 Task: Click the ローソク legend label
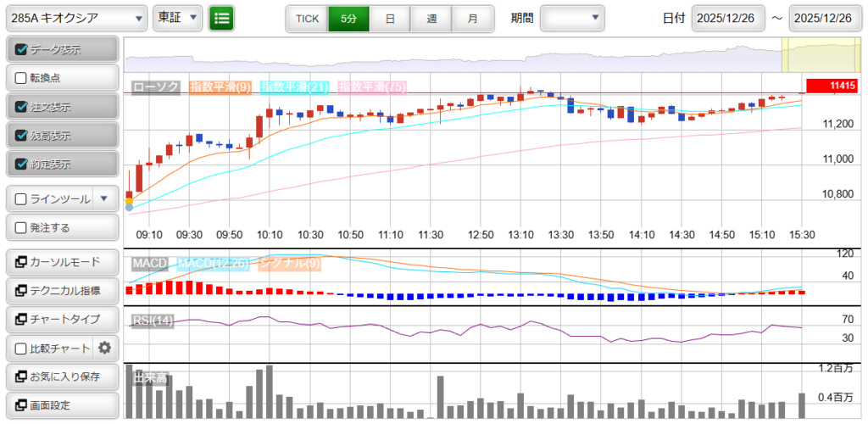(x=157, y=86)
